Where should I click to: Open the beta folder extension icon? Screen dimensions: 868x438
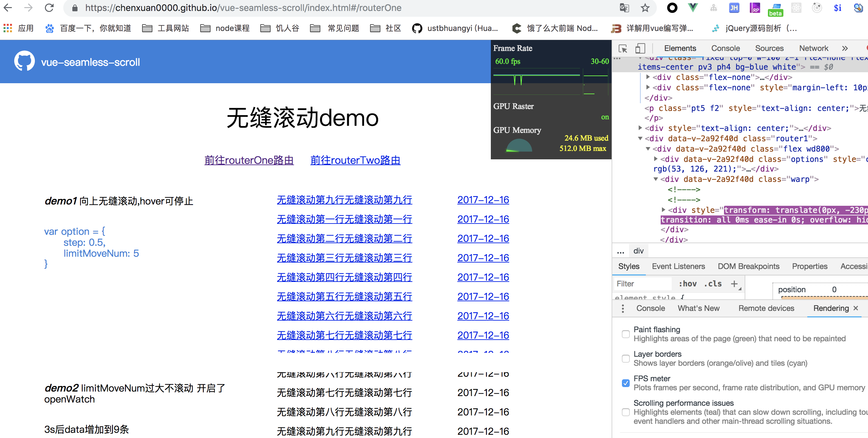click(775, 10)
